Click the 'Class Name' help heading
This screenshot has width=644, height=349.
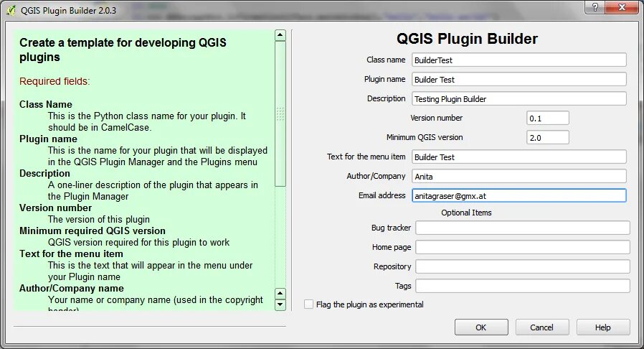pyautogui.click(x=46, y=104)
